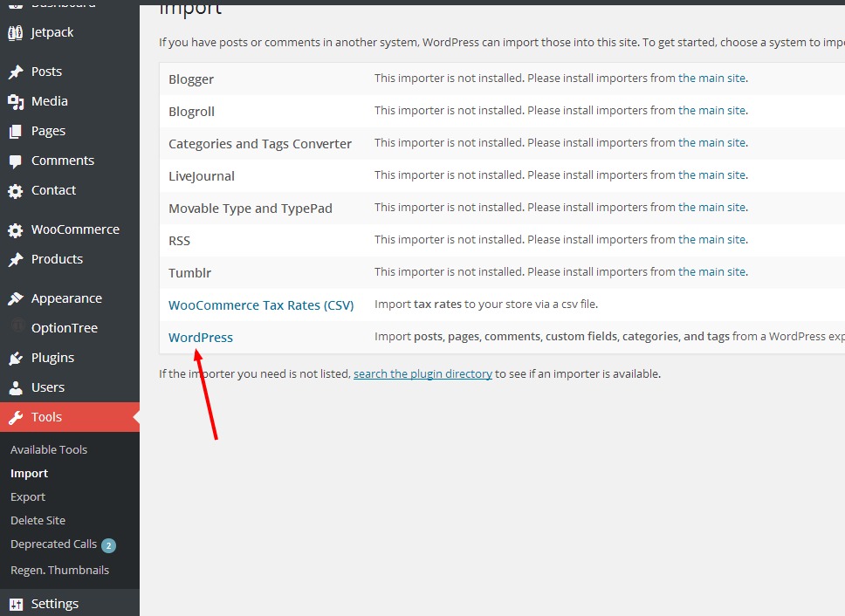The image size is (845, 616).
Task: Open the Users menu
Action: coord(48,387)
